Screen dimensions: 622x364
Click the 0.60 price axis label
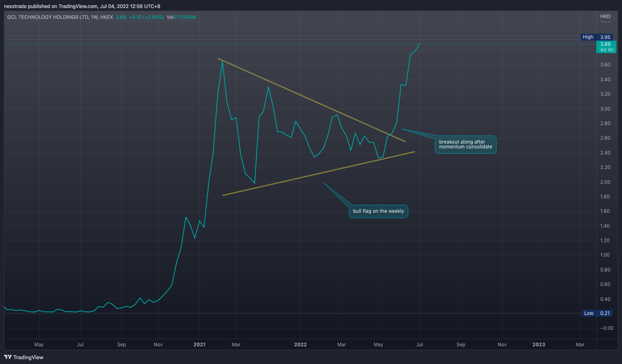coord(605,284)
